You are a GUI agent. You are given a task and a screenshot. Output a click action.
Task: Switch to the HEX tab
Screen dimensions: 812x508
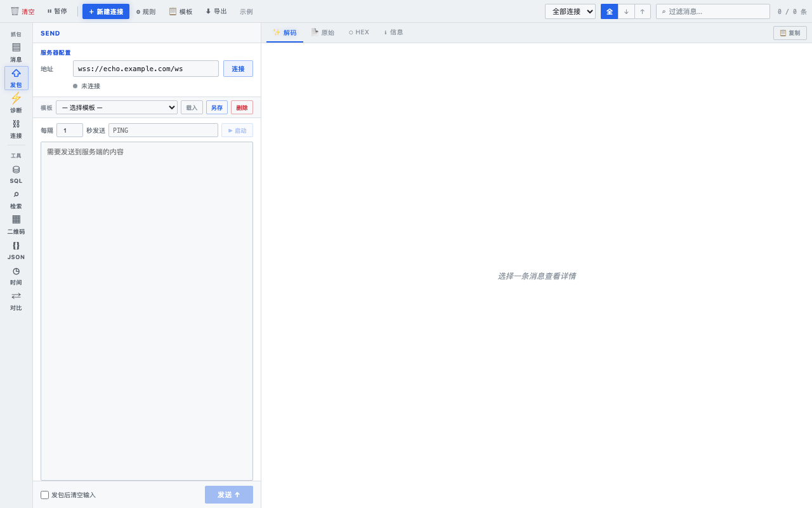[x=359, y=32]
